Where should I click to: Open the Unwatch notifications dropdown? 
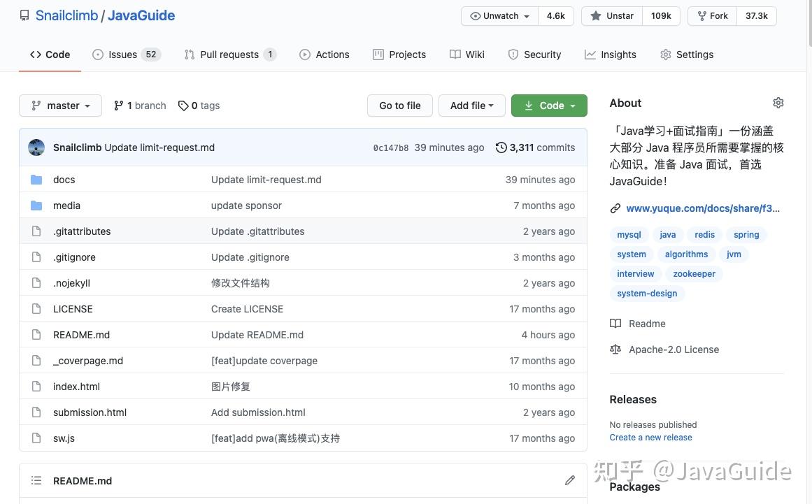click(499, 16)
